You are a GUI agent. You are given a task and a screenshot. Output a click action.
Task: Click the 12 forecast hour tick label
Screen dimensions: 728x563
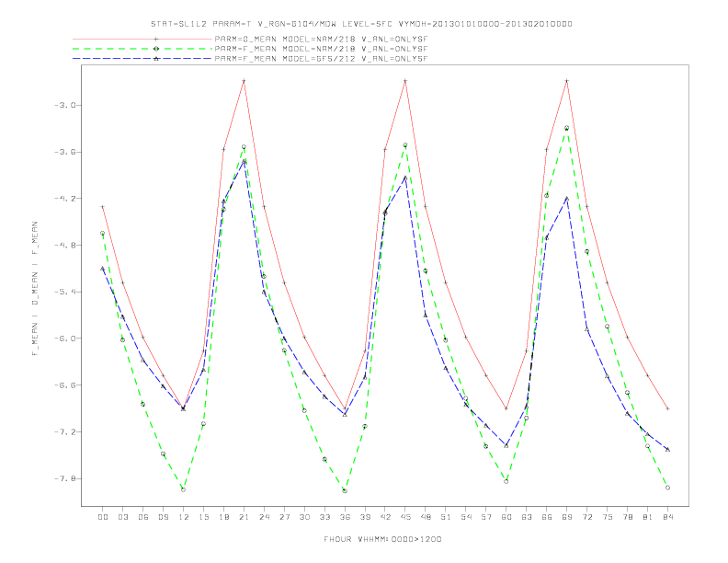[x=184, y=517]
